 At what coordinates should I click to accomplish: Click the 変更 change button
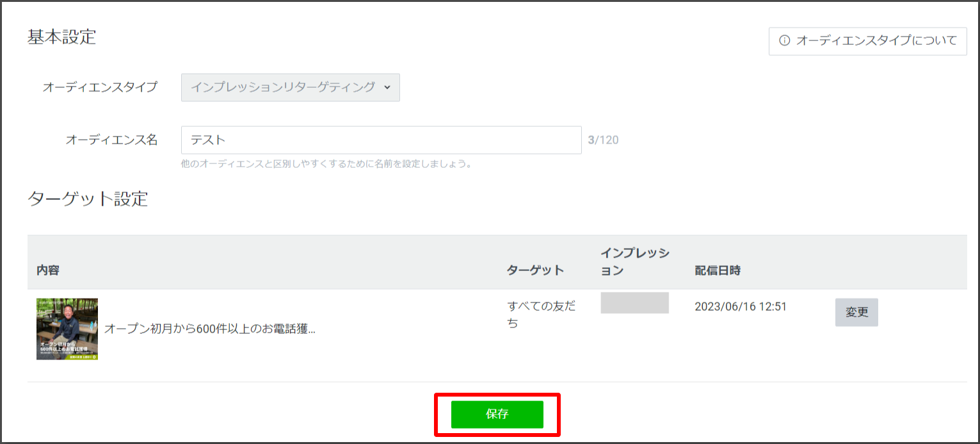[856, 313]
